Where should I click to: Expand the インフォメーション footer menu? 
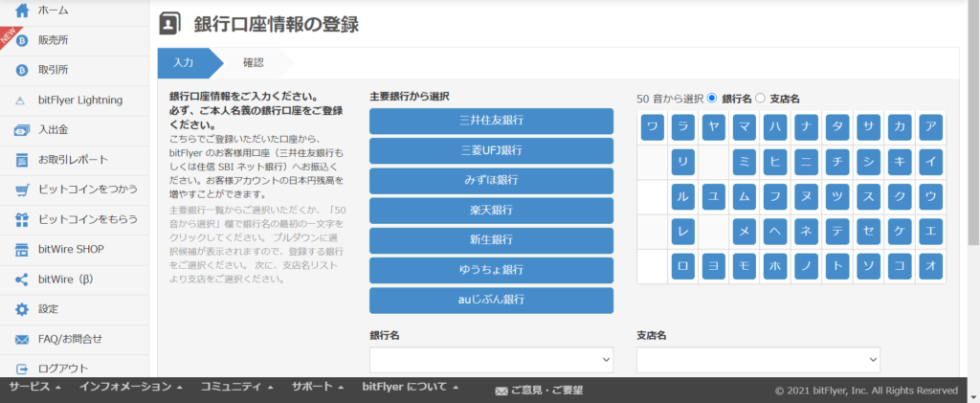coord(130,387)
